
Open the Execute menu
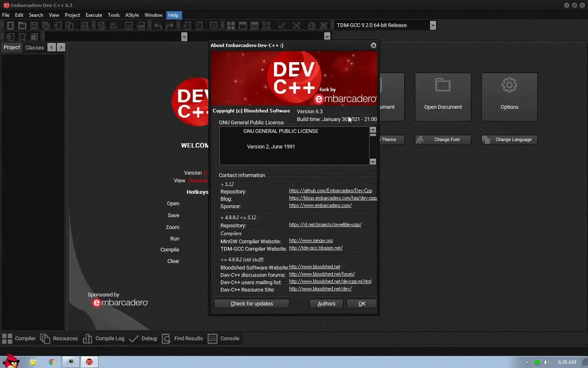(94, 15)
